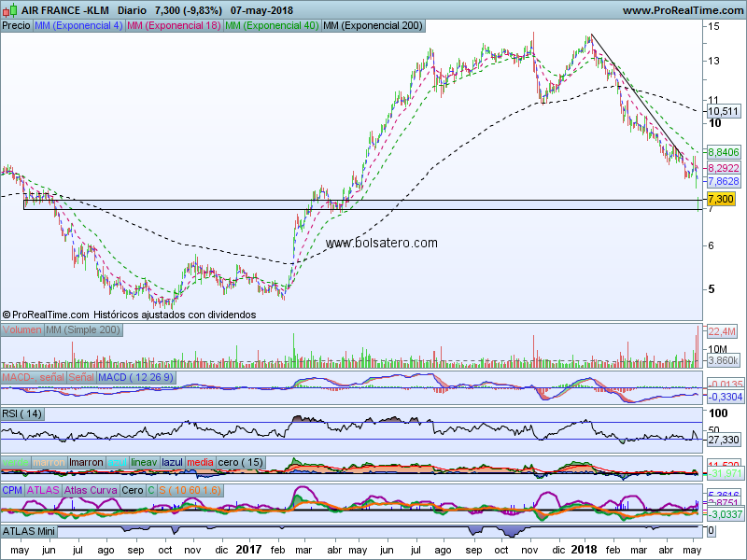
Task: Click the 3.860k volume average tag
Action: click(723, 360)
